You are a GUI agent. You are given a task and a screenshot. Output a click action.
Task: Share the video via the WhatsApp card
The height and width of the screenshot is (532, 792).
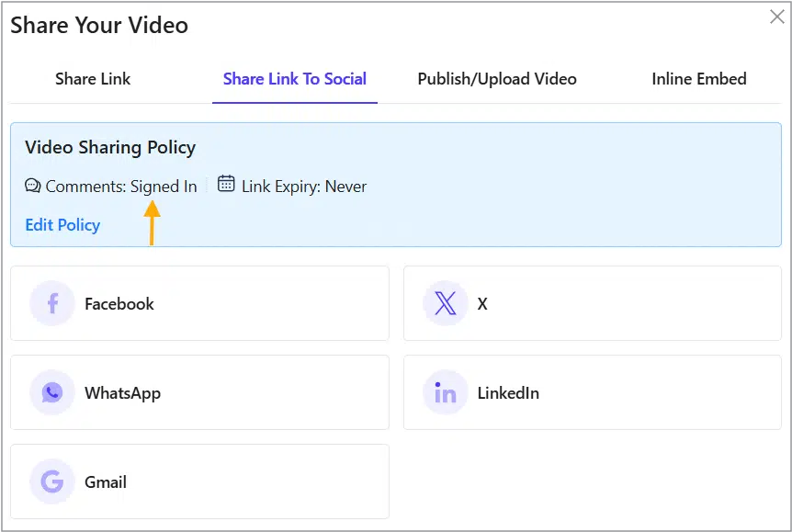tap(199, 392)
